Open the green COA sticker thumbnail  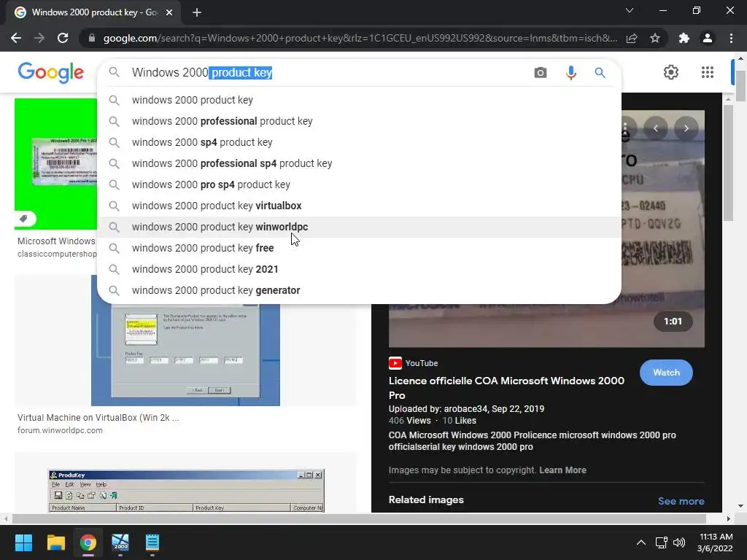pos(55,164)
